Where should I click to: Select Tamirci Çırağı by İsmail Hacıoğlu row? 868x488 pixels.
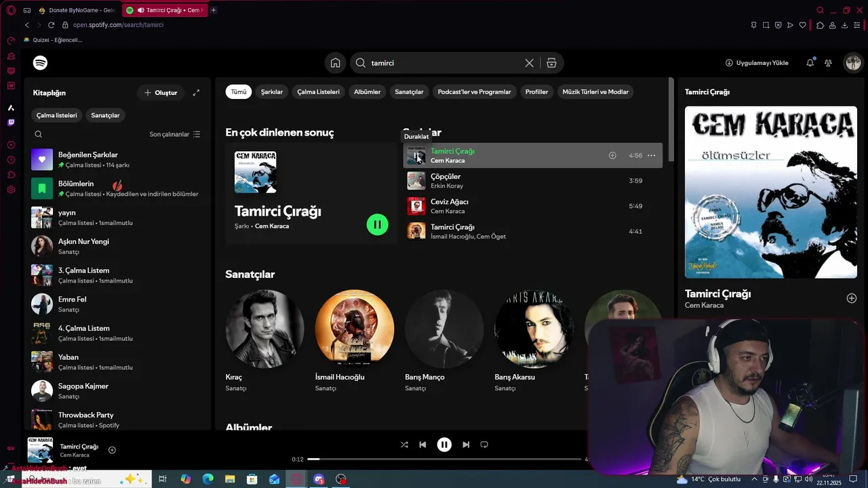[533, 231]
